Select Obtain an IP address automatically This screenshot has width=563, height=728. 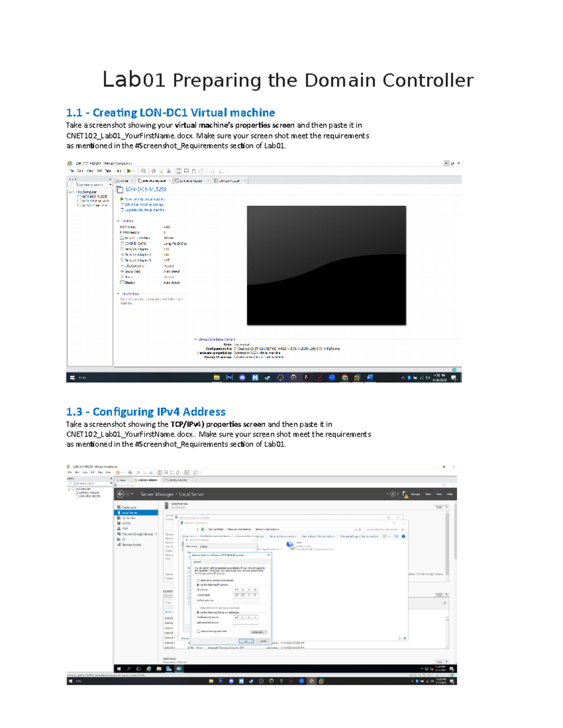click(198, 581)
